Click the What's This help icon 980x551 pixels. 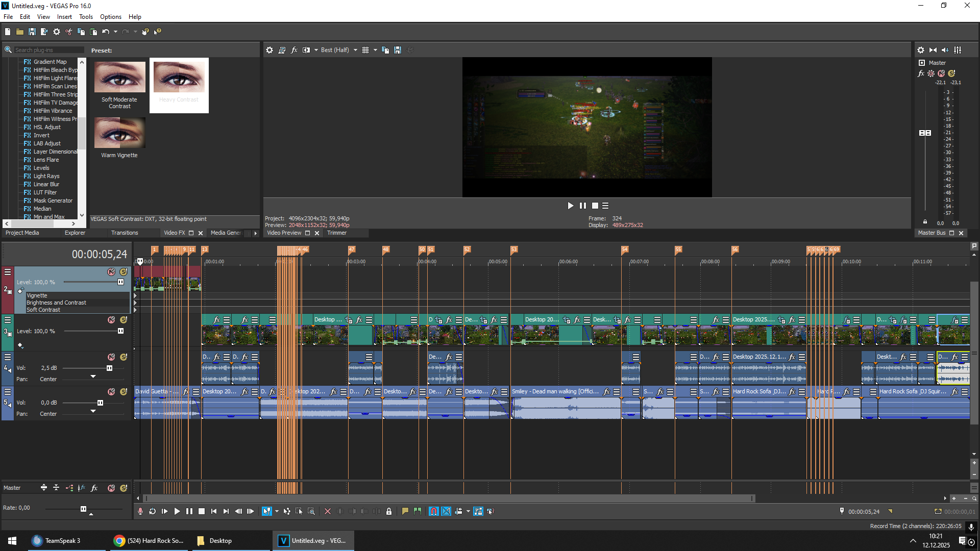158,32
